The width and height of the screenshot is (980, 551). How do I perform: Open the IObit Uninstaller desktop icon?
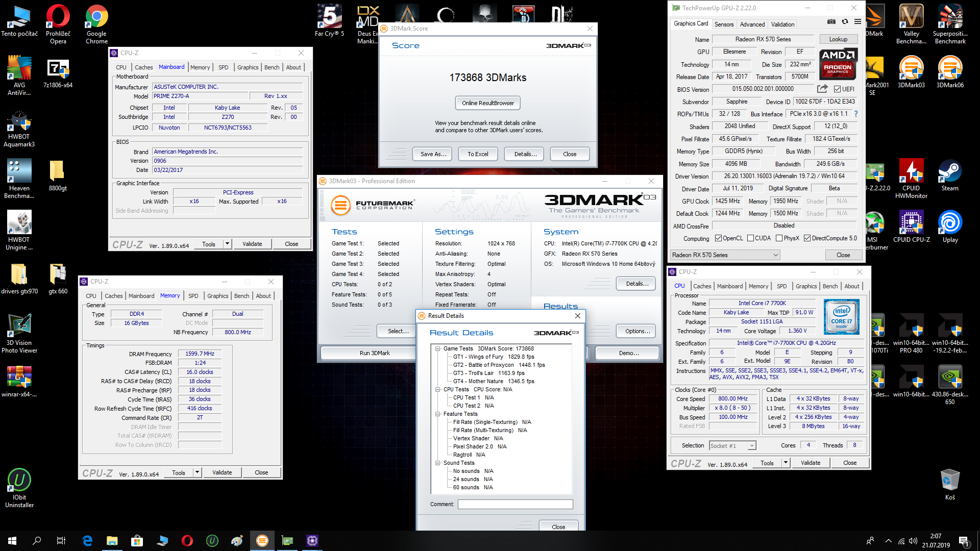pos(19,488)
